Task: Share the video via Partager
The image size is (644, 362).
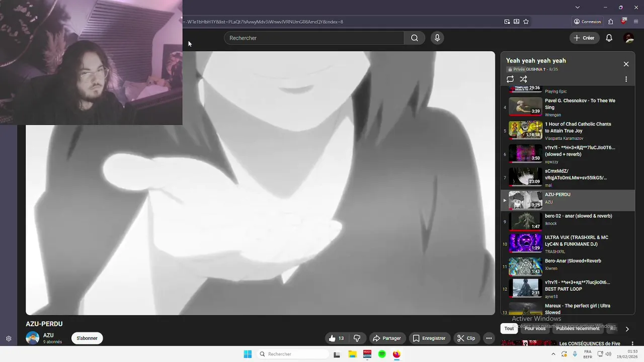Action: [386, 338]
